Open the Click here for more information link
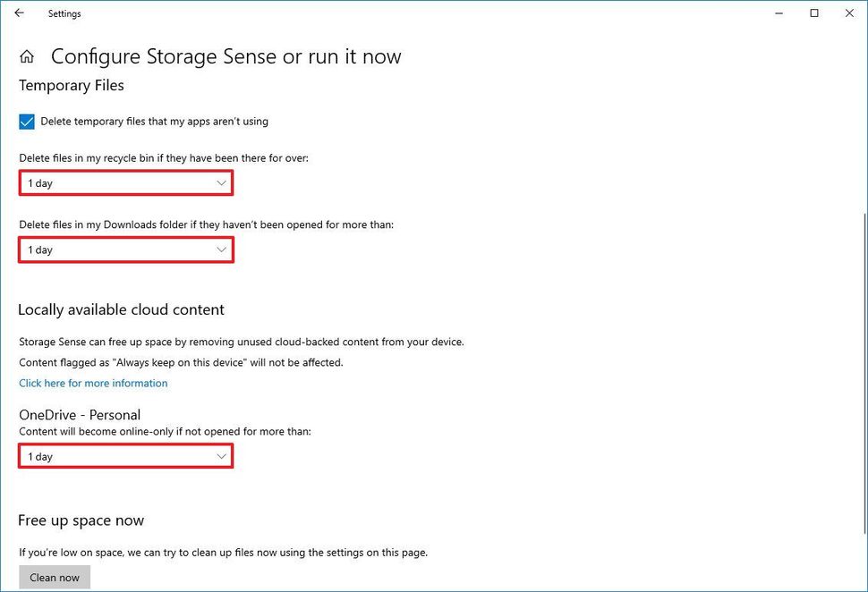Screen dimensions: 868x592 point(93,383)
